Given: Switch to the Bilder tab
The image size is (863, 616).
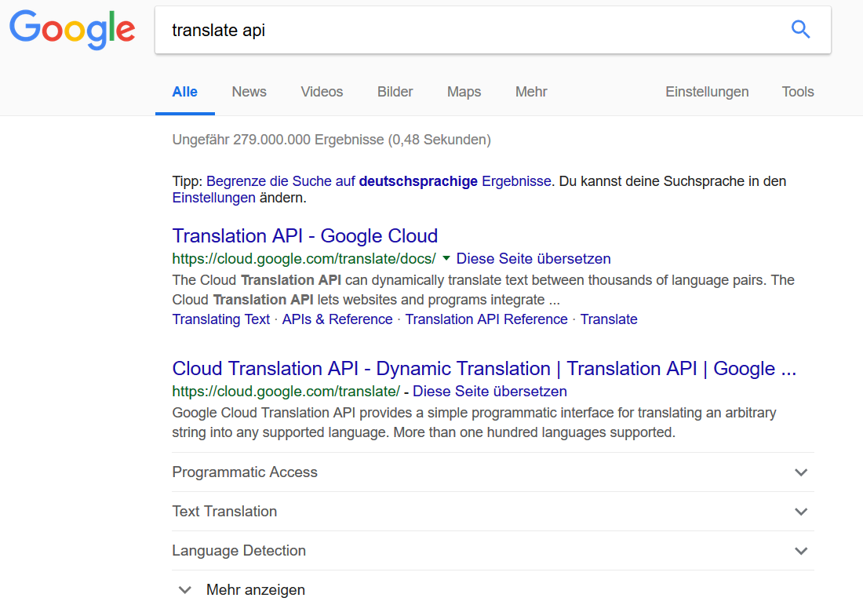Looking at the screenshot, I should (x=395, y=92).
